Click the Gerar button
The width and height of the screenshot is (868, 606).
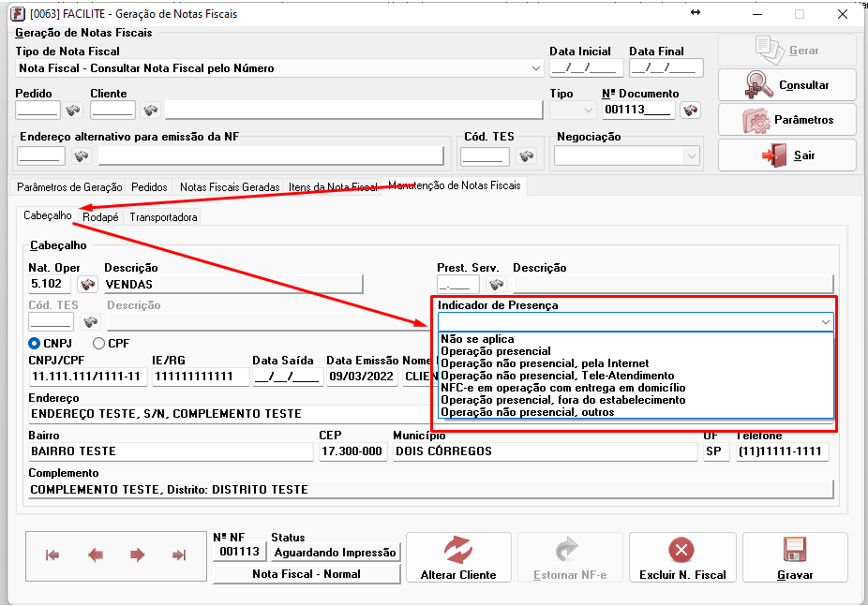787,51
